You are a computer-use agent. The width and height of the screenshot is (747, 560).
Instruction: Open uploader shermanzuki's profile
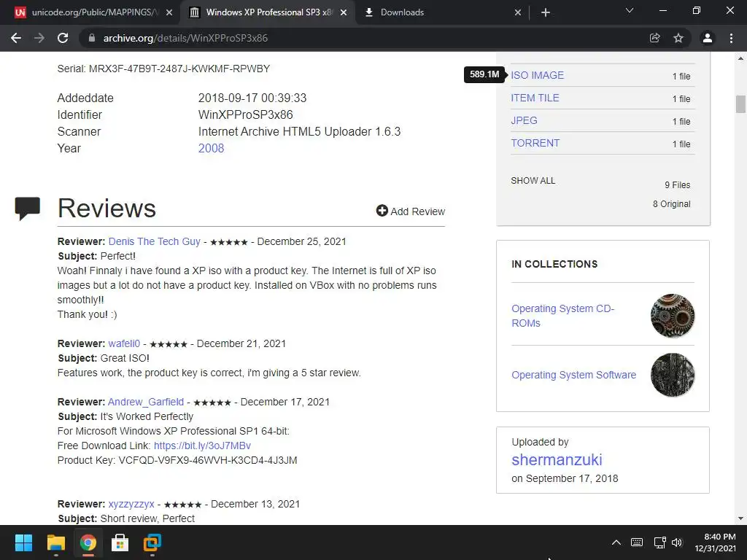click(x=557, y=459)
